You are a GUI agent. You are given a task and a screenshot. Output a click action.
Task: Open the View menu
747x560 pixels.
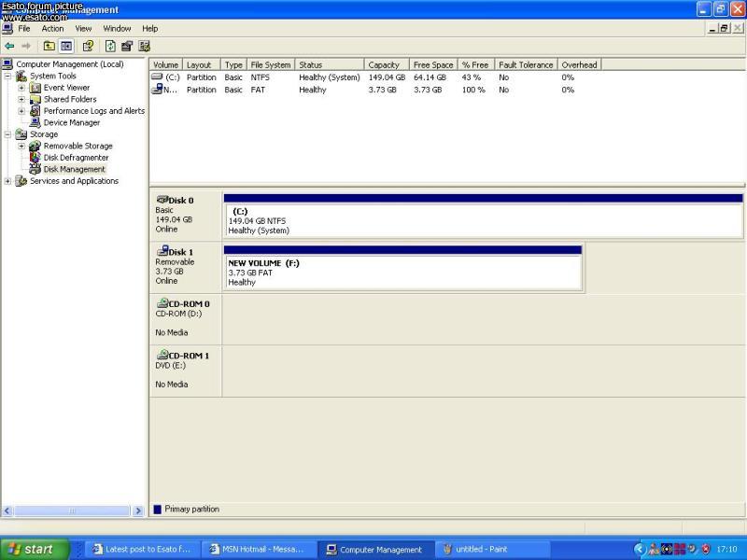(x=83, y=29)
